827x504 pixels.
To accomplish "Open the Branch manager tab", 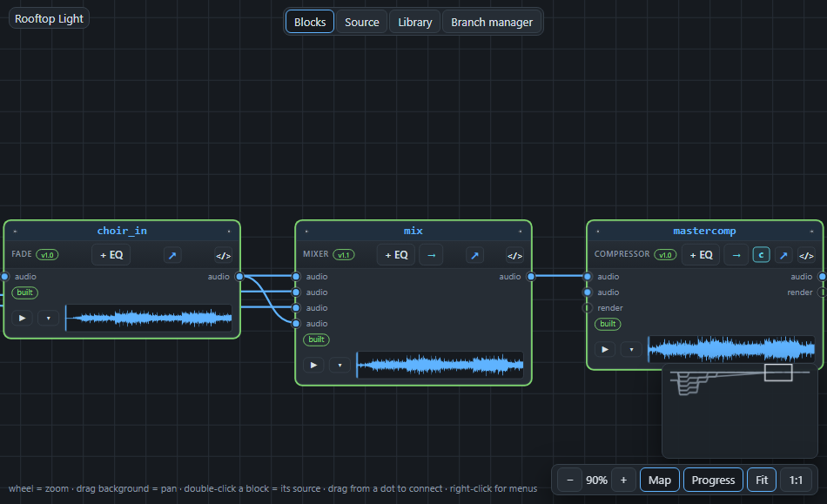I will pos(492,22).
